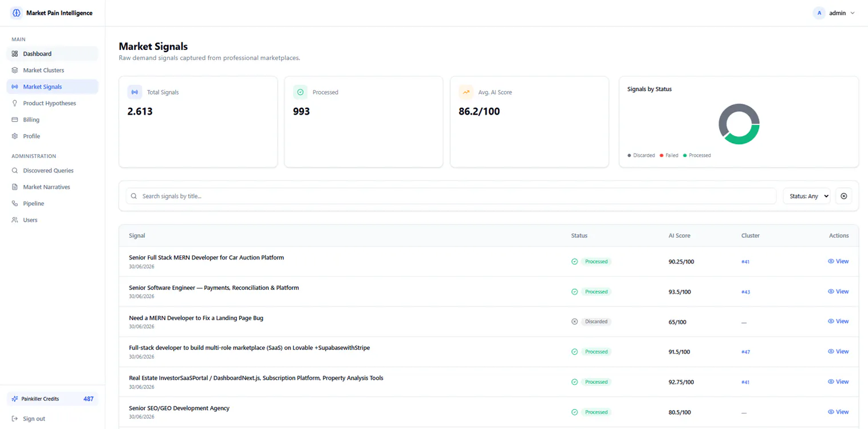The width and height of the screenshot is (868, 429).
Task: Open the Pipeline section
Action: coord(52,203)
